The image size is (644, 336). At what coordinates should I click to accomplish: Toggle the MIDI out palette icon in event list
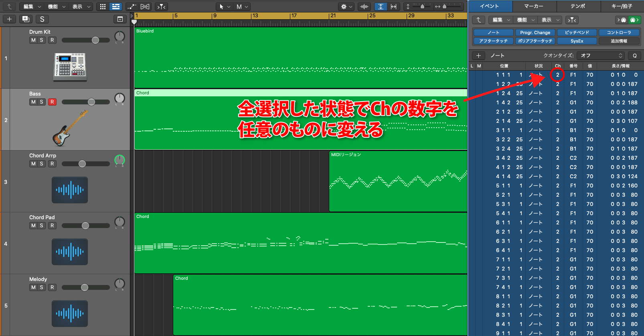click(x=633, y=20)
